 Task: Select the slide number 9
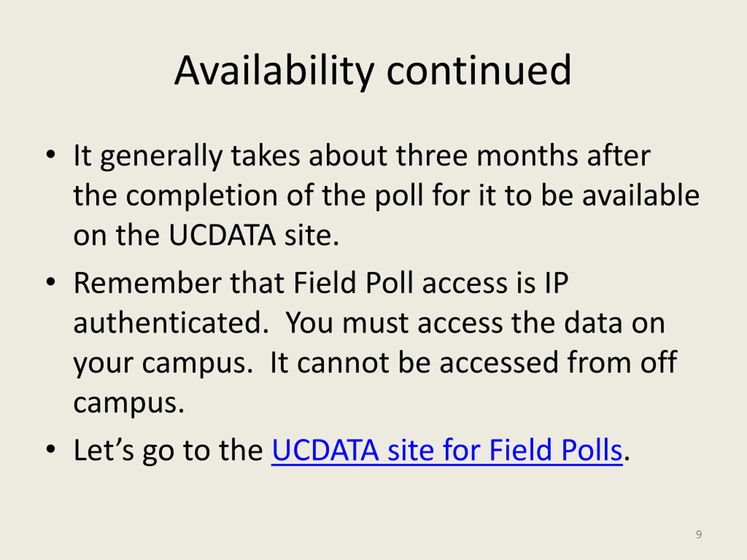click(699, 534)
